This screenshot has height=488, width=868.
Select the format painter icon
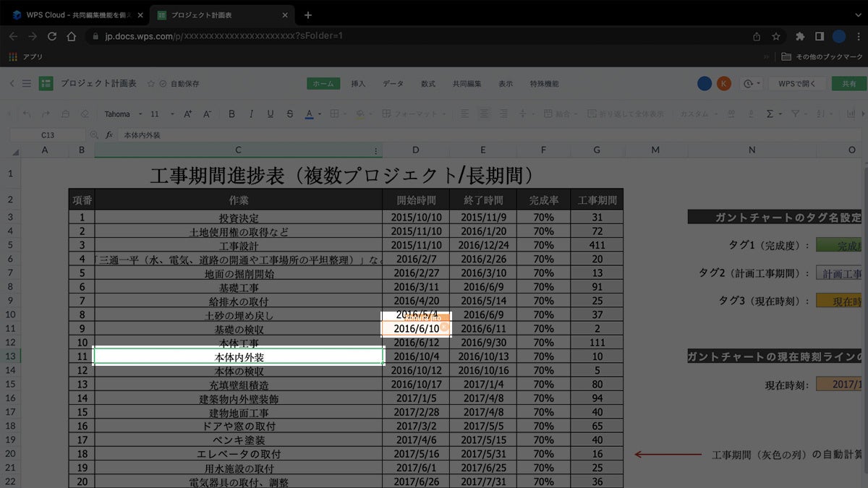pos(67,114)
